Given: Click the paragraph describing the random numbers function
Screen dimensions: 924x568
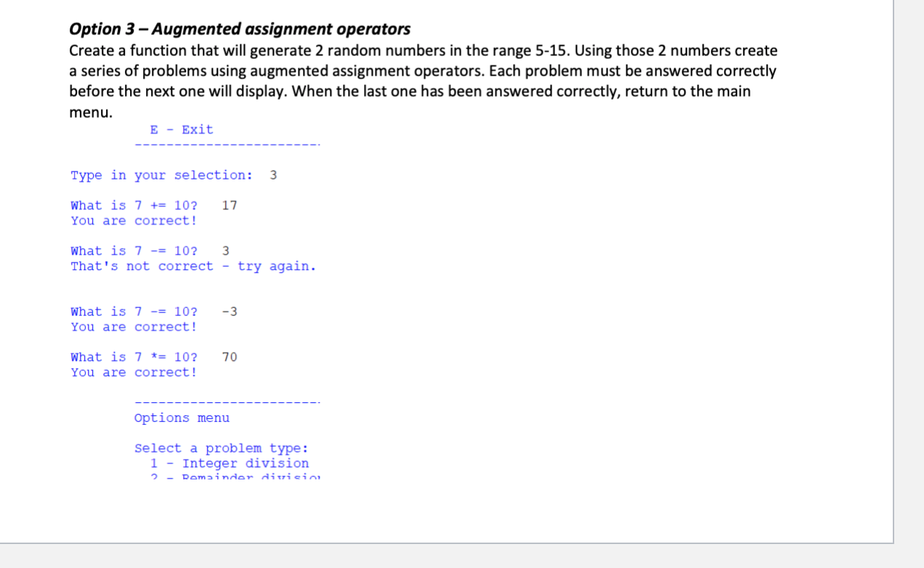Looking at the screenshot, I should tap(423, 81).
